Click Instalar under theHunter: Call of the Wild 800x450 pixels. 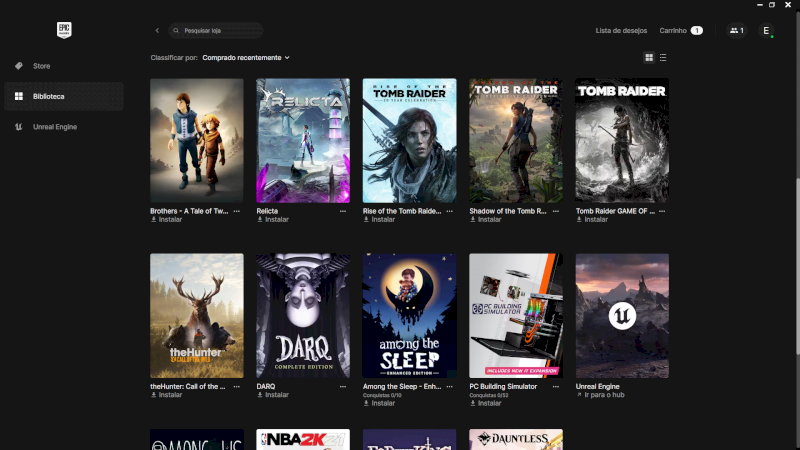point(166,395)
